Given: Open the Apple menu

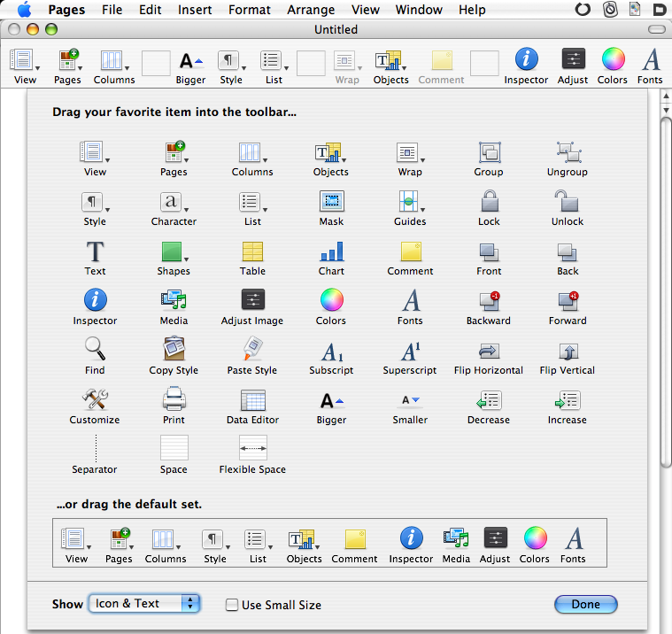Looking at the screenshot, I should (25, 9).
